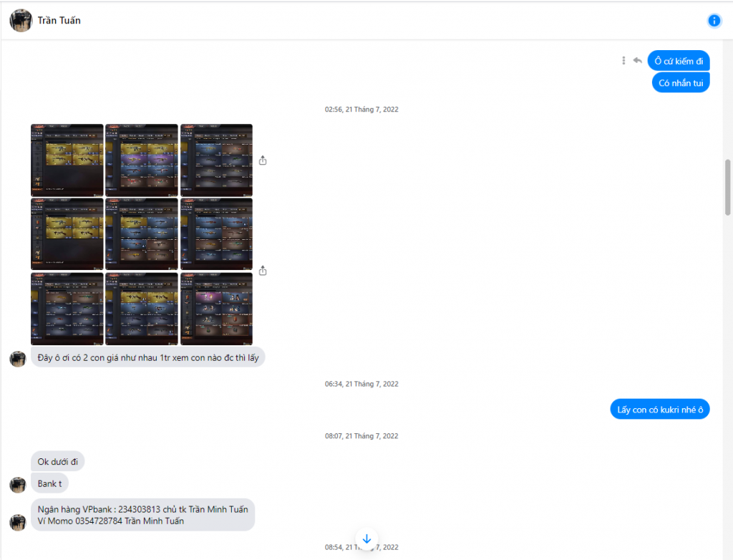The width and height of the screenshot is (733, 560).
Task: Open conversation info with the blue i icon
Action: [714, 21]
